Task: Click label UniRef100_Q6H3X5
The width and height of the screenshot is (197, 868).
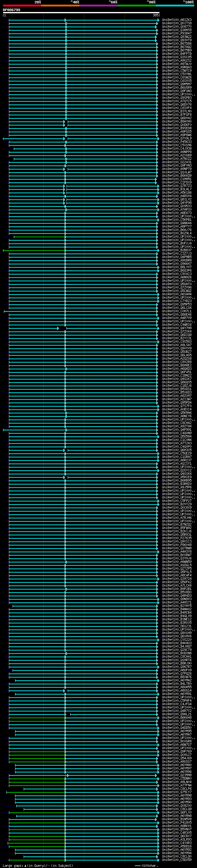Action: (x=177, y=450)
